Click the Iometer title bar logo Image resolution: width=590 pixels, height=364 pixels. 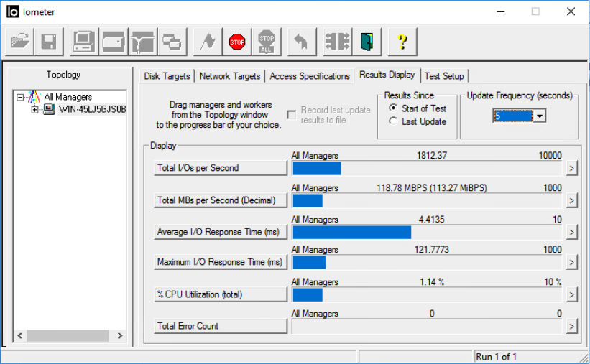(x=12, y=11)
